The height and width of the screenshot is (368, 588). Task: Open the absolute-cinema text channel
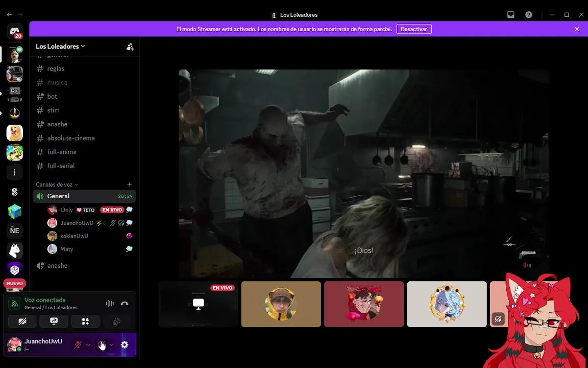[x=84, y=138]
